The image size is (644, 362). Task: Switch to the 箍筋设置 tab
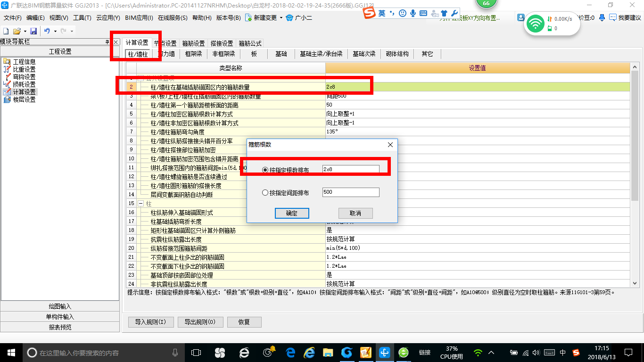(x=194, y=43)
